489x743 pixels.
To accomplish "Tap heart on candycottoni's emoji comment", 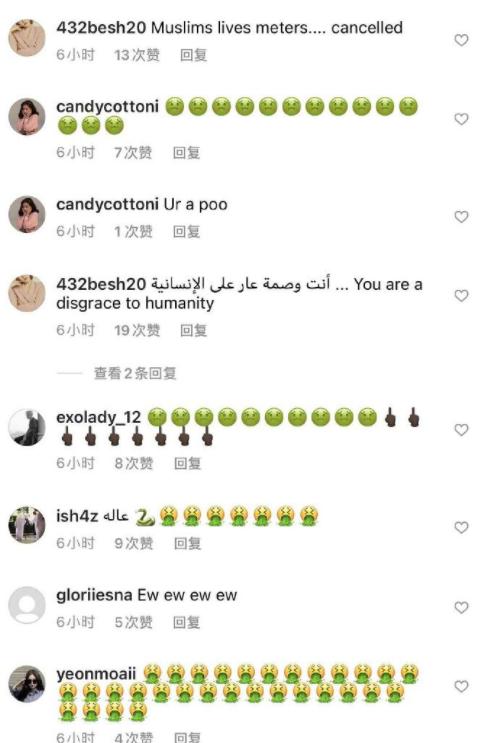I will coord(461,119).
